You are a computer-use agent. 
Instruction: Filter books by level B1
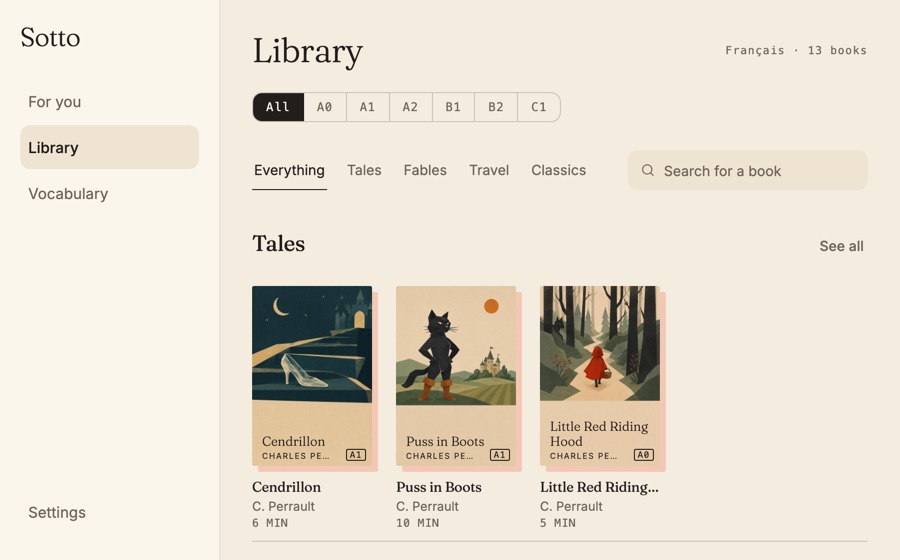tap(453, 107)
